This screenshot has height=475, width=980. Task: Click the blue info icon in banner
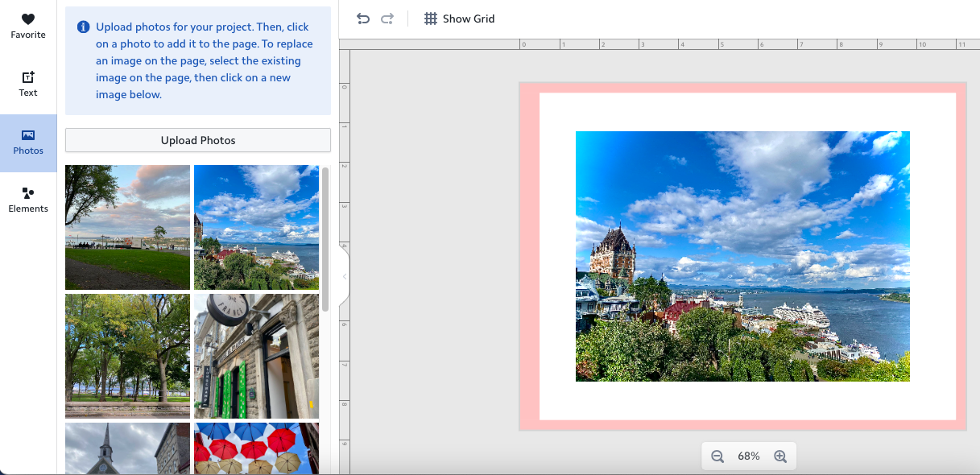(83, 27)
